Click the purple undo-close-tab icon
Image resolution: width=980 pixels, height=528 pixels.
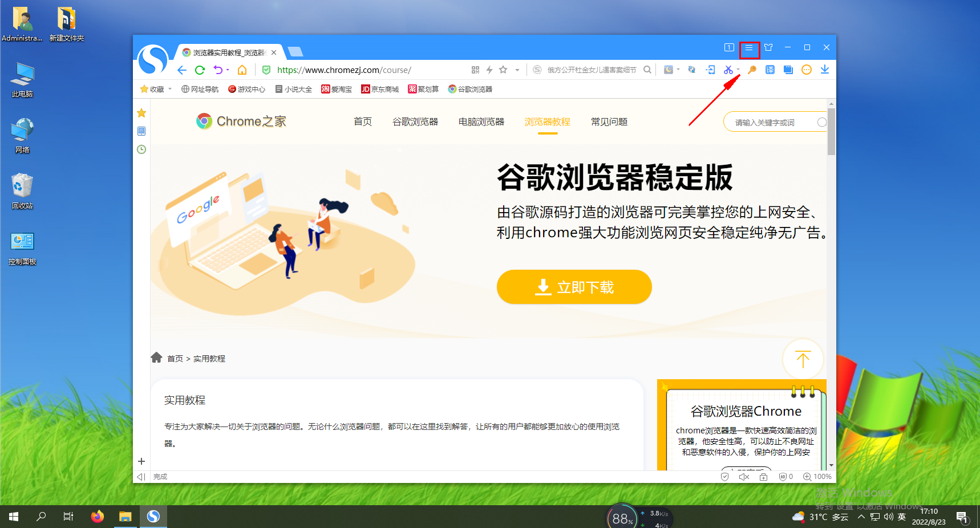click(x=218, y=70)
